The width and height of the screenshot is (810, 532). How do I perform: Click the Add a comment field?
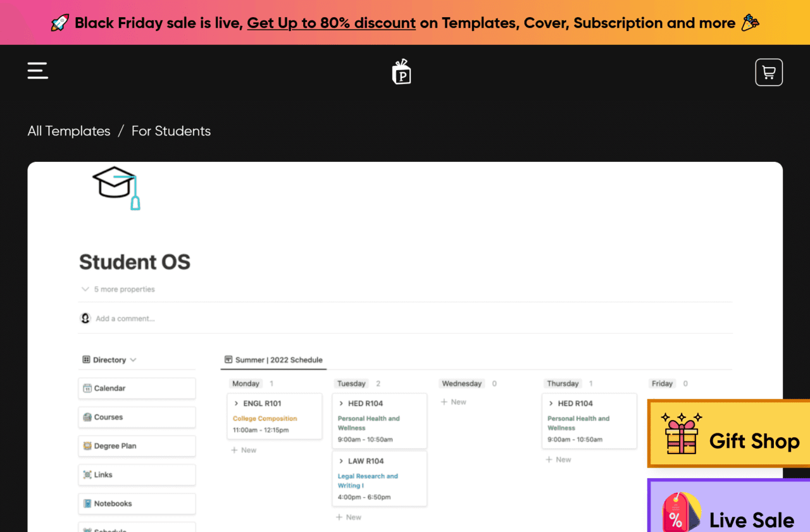[x=123, y=318]
